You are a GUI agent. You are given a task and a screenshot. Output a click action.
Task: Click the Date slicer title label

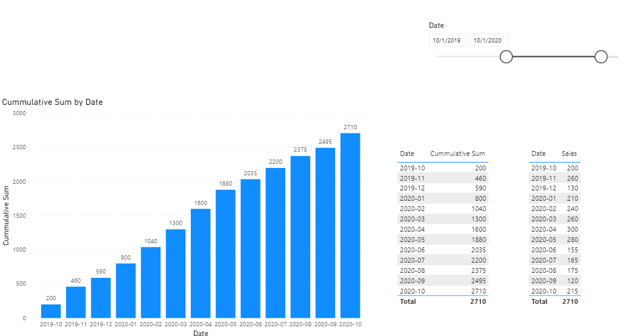pos(436,25)
